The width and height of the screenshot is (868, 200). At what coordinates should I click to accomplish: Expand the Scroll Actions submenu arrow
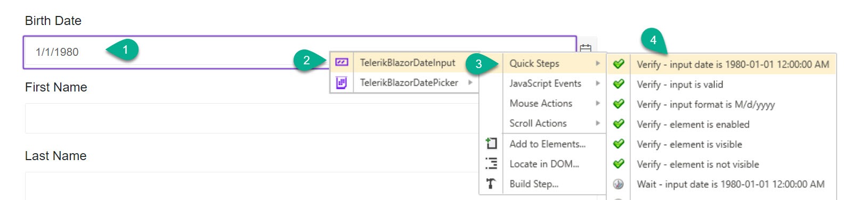point(598,123)
